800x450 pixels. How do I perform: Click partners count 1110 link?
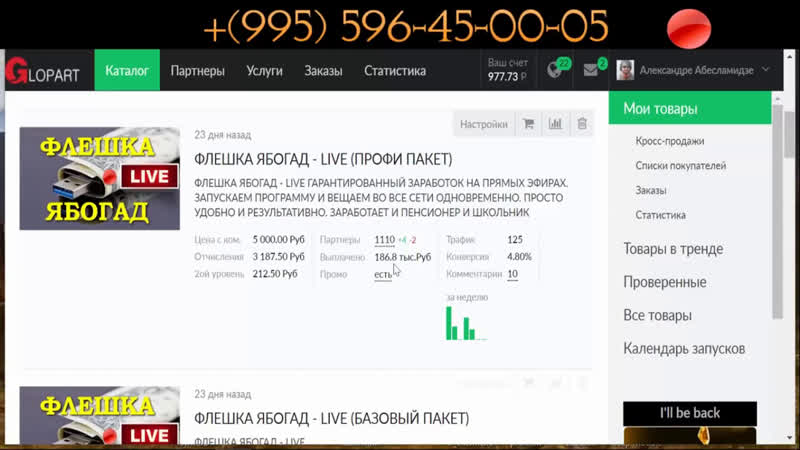point(385,239)
